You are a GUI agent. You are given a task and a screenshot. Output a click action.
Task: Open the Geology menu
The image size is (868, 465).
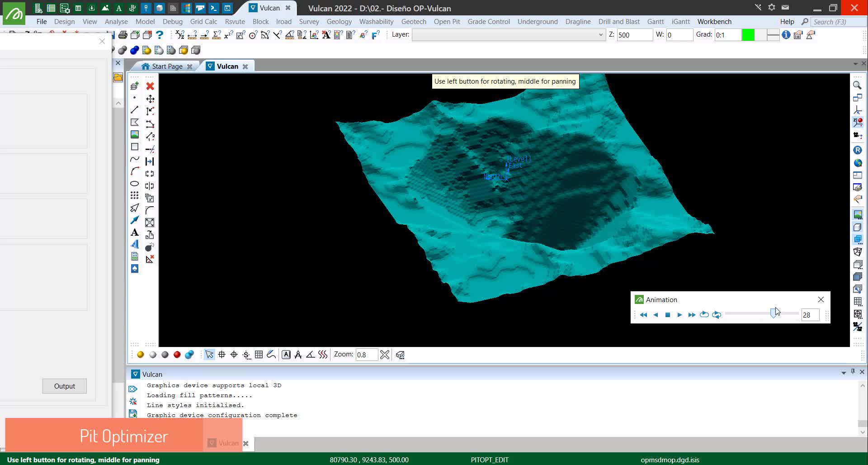tap(339, 22)
